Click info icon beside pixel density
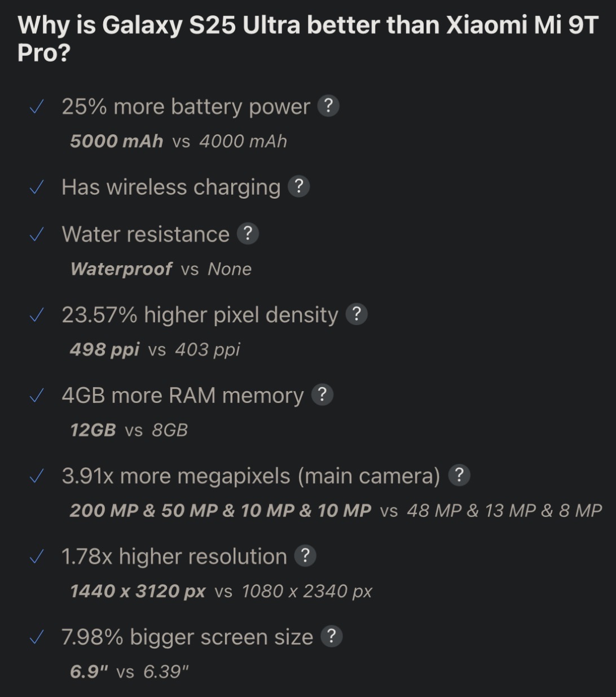This screenshot has width=616, height=697. tap(357, 314)
